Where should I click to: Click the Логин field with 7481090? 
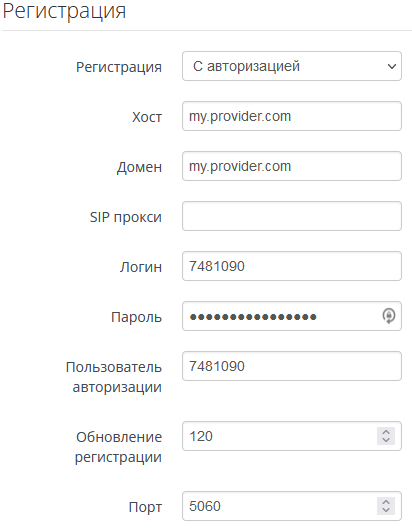tap(292, 266)
